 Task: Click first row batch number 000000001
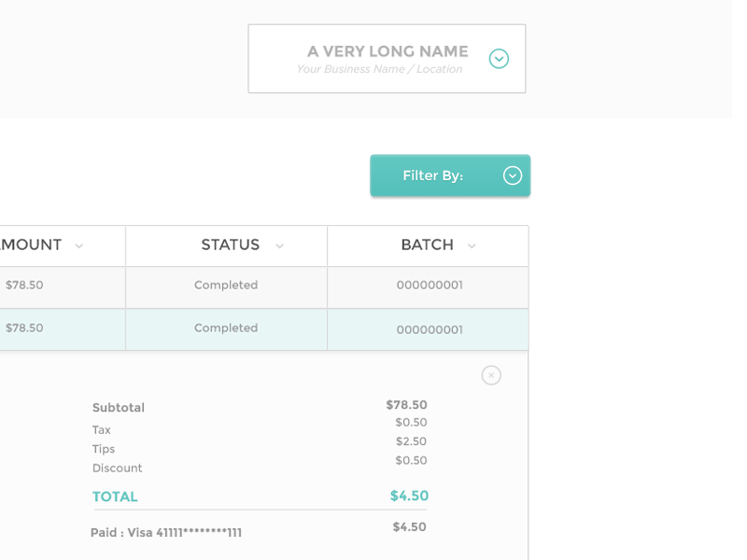430,286
